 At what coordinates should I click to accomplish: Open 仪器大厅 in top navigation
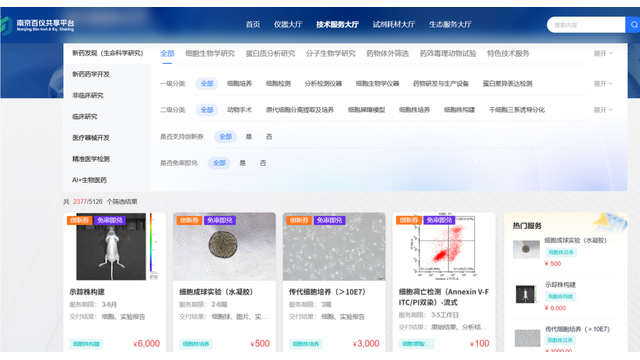[288, 24]
